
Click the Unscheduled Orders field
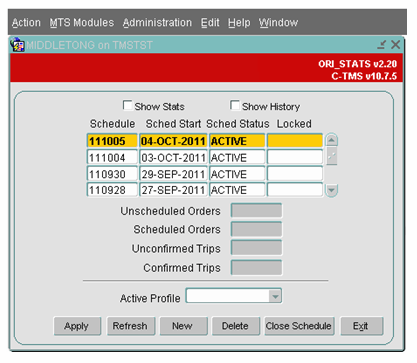256,211
